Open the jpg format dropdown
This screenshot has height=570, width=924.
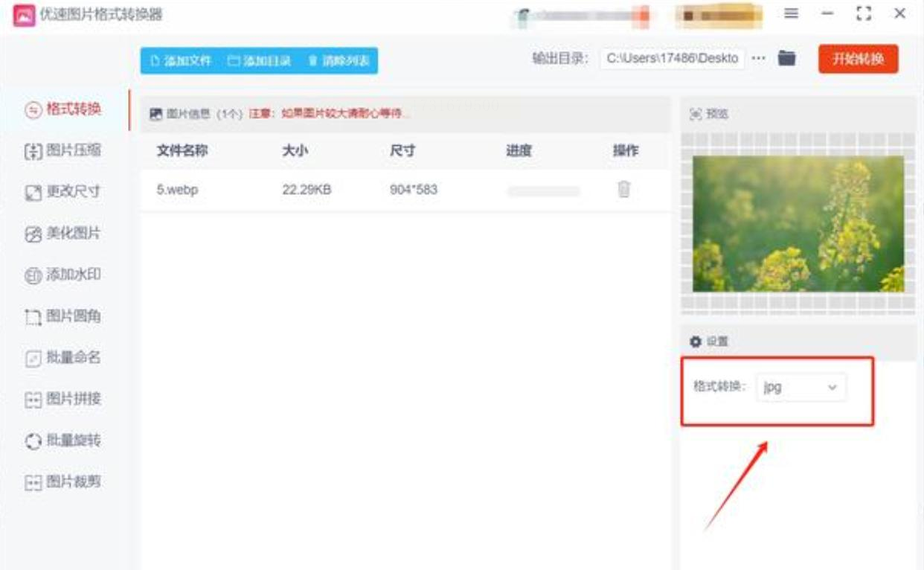click(x=801, y=388)
